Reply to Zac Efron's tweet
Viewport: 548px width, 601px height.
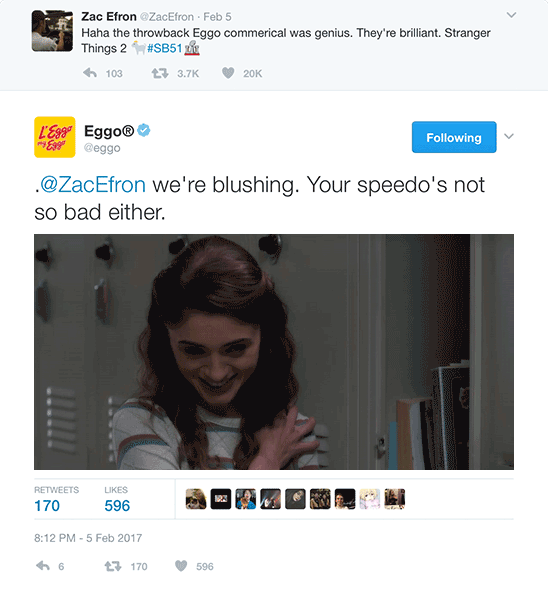click(x=90, y=73)
